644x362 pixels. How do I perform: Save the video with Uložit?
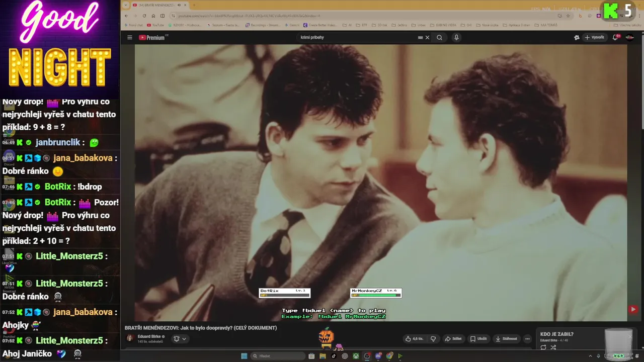coord(478,338)
